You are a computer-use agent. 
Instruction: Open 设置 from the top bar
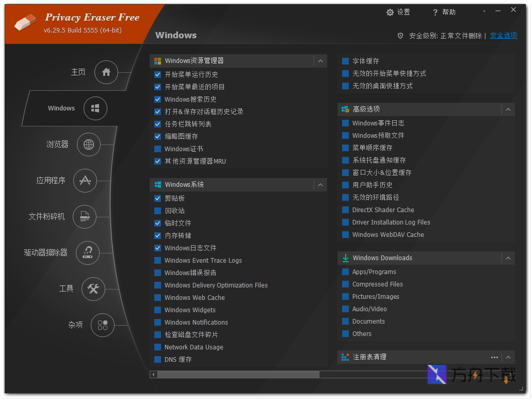(x=404, y=12)
